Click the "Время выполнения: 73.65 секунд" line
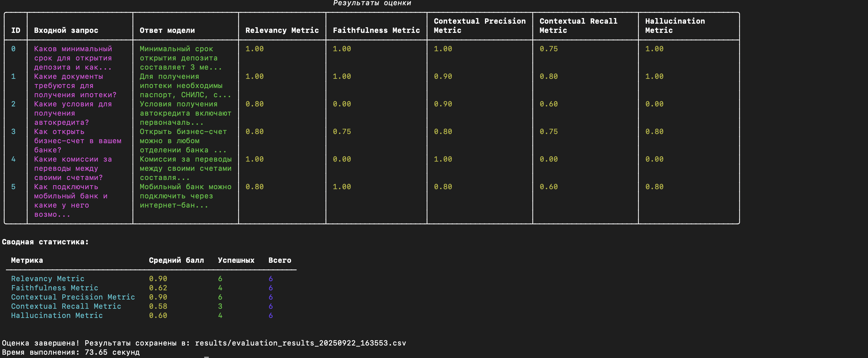This screenshot has width=868, height=358. pos(71,352)
